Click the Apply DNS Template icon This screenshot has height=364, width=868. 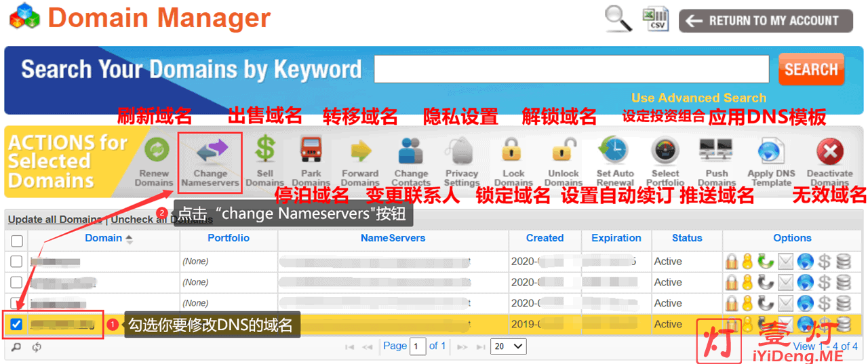771,150
